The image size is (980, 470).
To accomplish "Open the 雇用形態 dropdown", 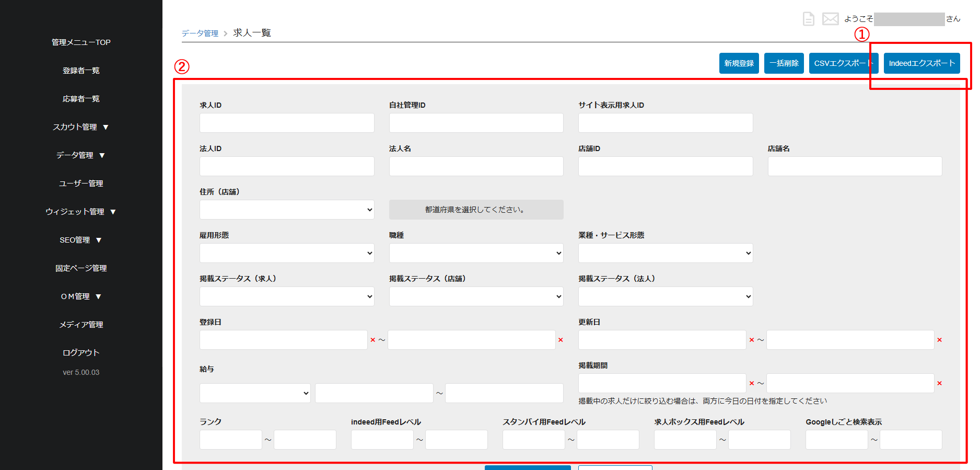I will (x=287, y=253).
